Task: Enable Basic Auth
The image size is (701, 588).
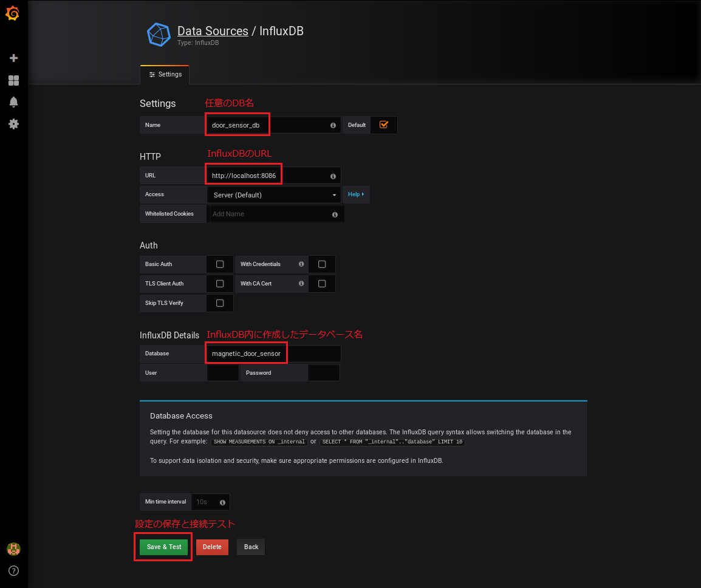Action: (219, 264)
